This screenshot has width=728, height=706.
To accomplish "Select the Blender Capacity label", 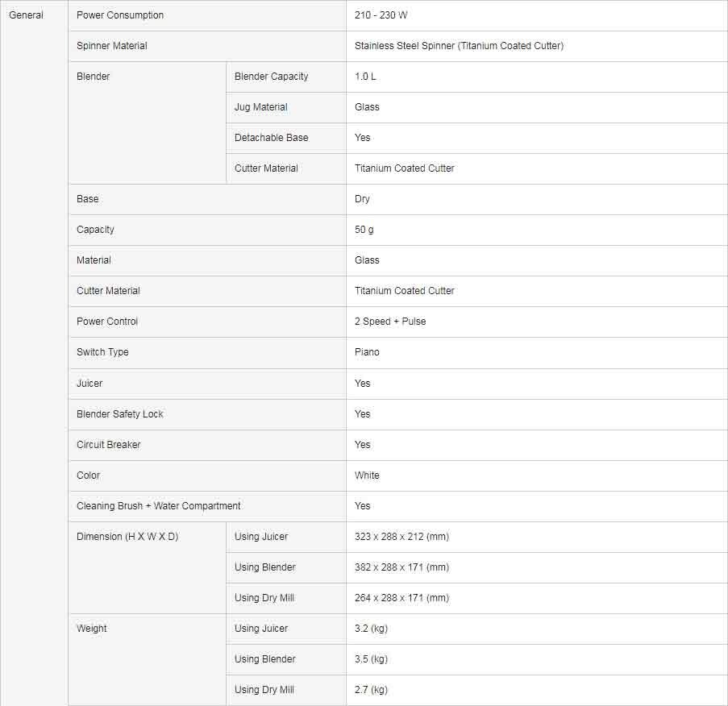I will pos(271,77).
